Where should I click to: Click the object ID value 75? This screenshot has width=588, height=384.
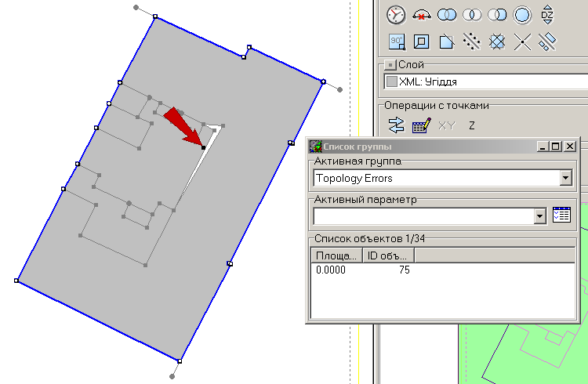point(405,270)
